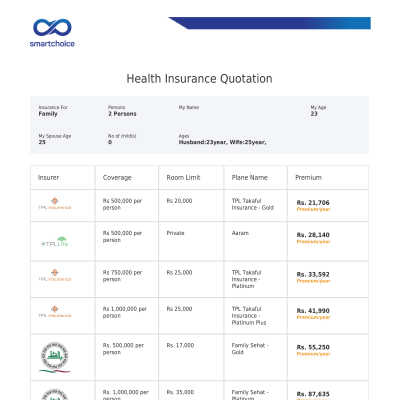Click the TPL Insurance logo in first row
This screenshot has width=399, height=400.
[x=55, y=203]
